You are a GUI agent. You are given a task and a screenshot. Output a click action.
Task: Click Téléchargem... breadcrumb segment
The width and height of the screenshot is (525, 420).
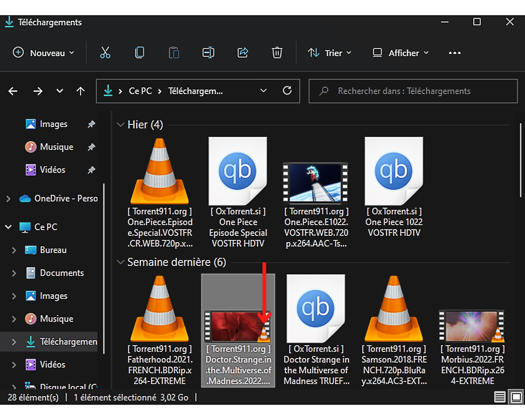coord(196,91)
